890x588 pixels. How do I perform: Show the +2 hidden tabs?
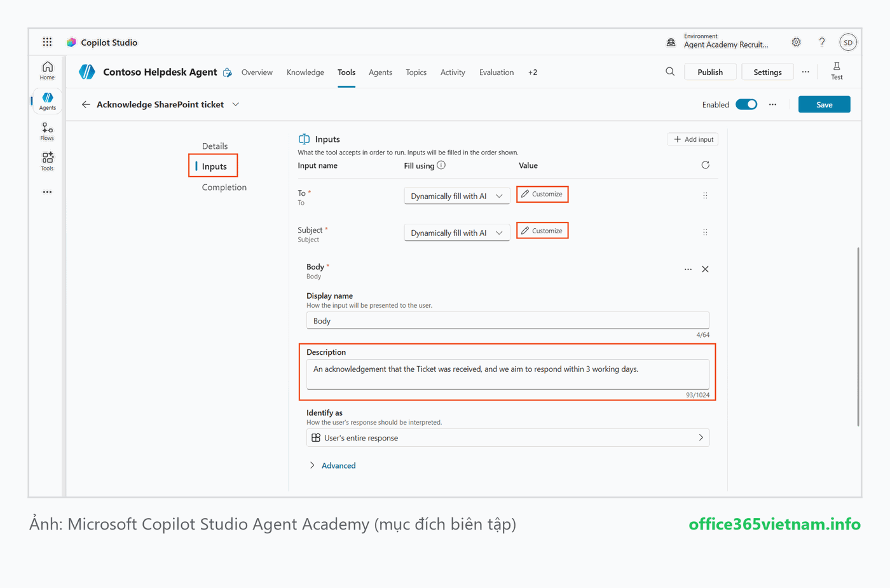pos(533,72)
